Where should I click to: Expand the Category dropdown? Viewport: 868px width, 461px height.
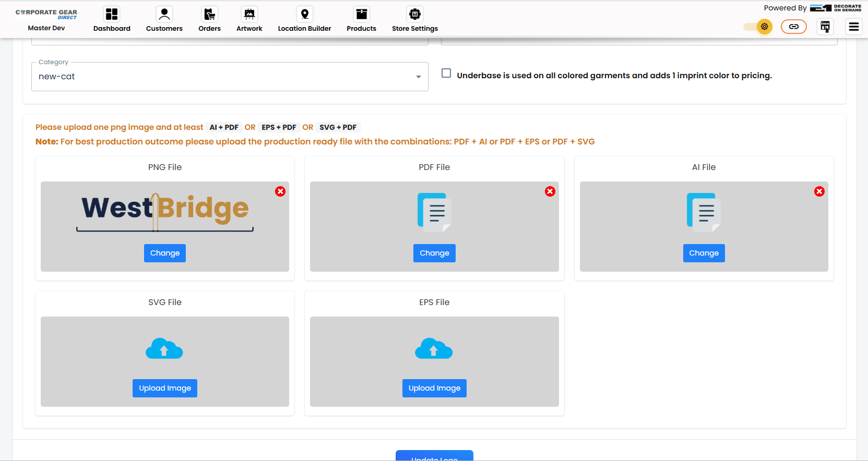click(x=230, y=77)
